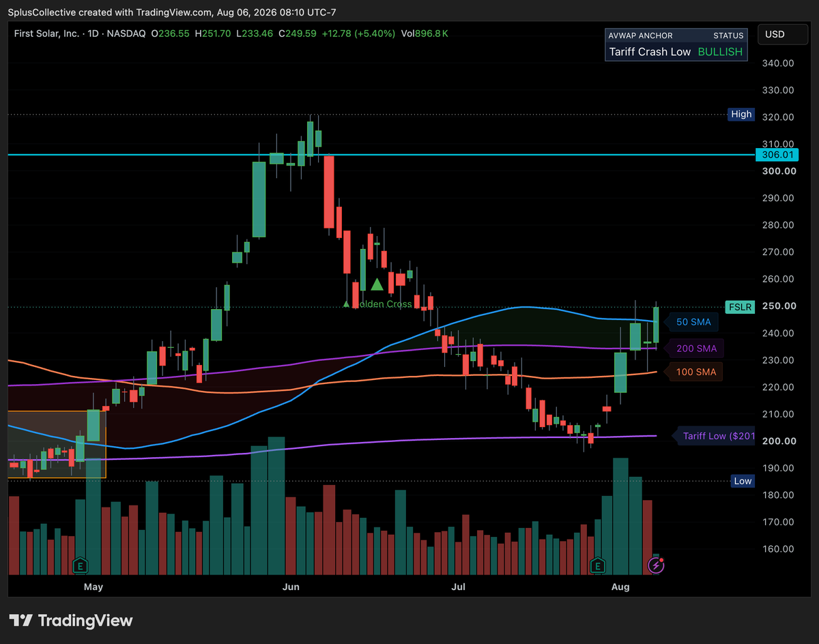The width and height of the screenshot is (819, 644).
Task: Click the earnings E icon near May
Action: click(81, 565)
